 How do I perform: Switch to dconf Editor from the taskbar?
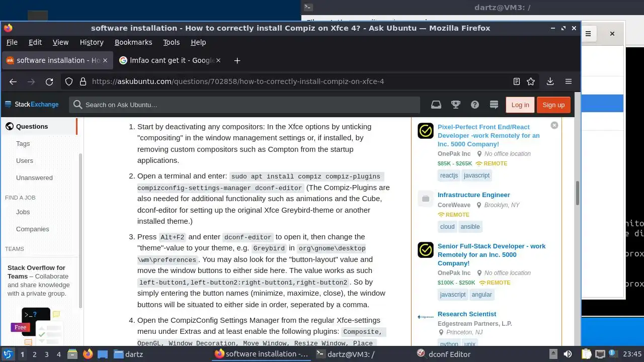(444, 354)
